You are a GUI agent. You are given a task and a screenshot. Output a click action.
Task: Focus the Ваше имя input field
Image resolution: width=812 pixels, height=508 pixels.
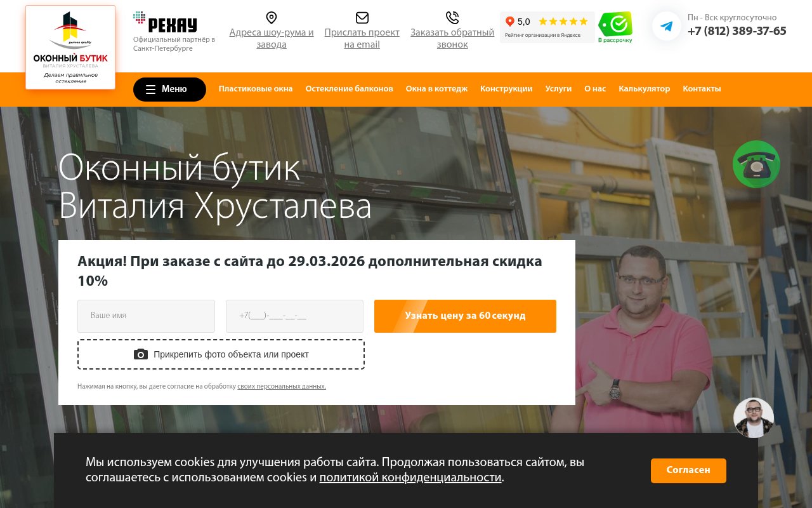coord(146,316)
